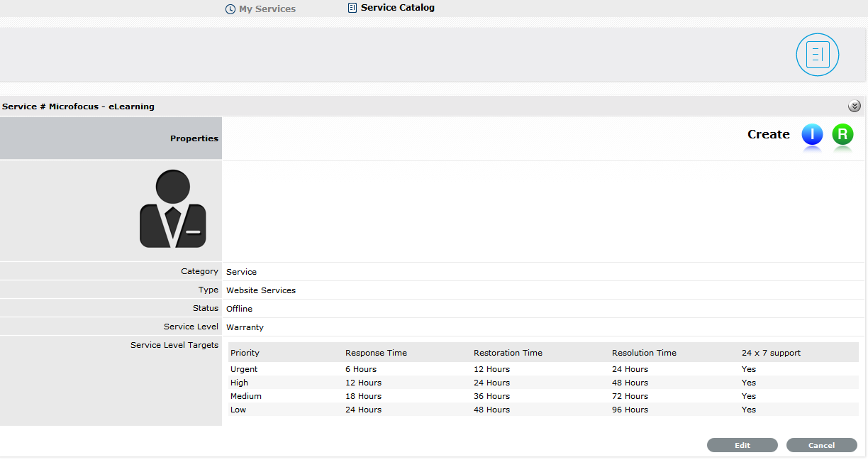Open the Service Catalog tab
The image size is (868, 460).
[x=397, y=8]
